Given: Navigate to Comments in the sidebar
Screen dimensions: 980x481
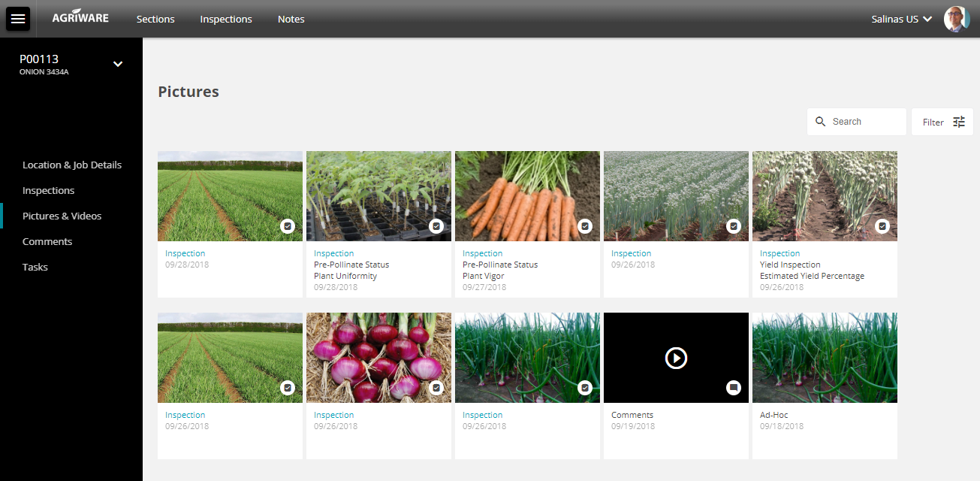Looking at the screenshot, I should [47, 241].
